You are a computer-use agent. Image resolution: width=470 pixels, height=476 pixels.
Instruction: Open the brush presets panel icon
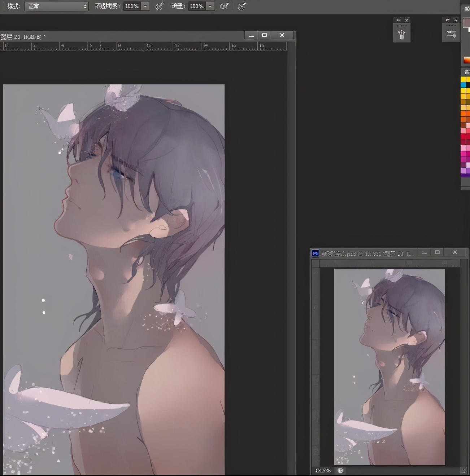(x=401, y=35)
